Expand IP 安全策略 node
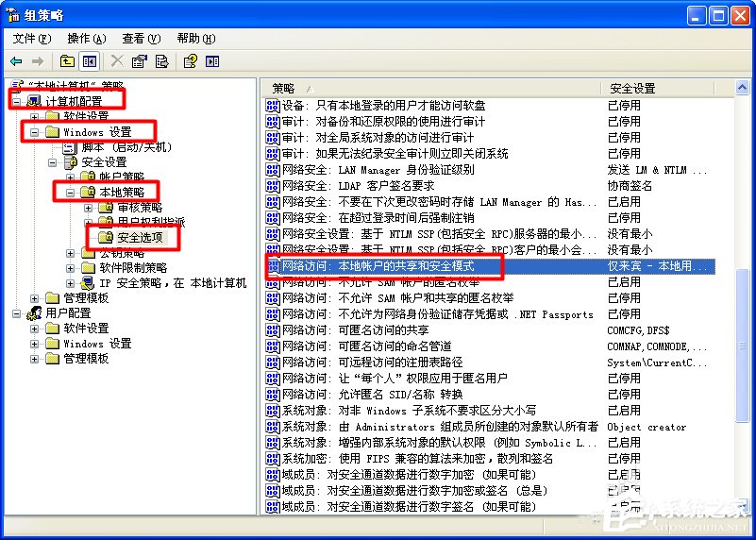The image size is (756, 540). pyautogui.click(x=71, y=283)
